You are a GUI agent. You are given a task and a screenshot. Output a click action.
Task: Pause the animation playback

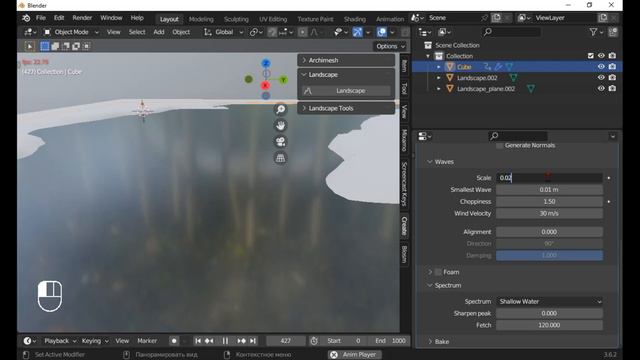[225, 341]
